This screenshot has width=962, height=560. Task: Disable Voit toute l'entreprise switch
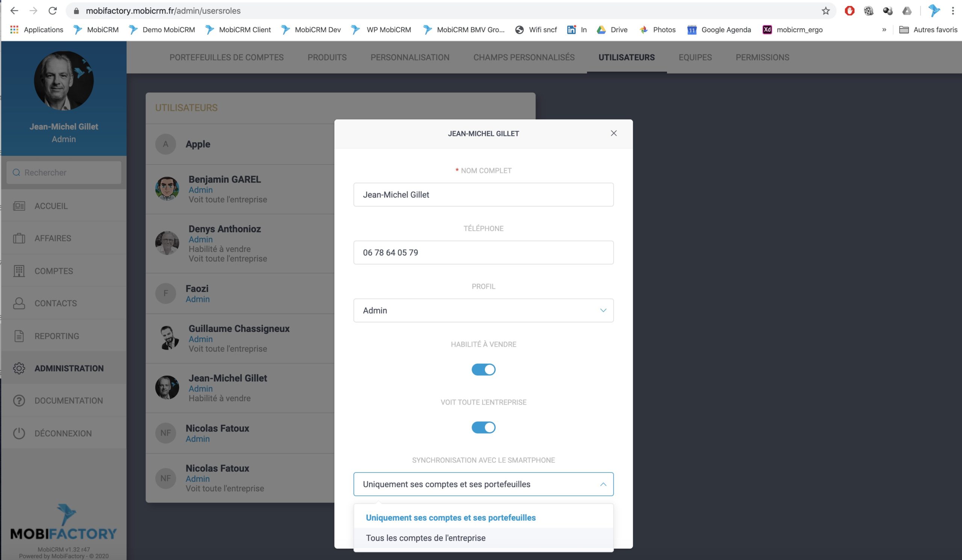pyautogui.click(x=483, y=427)
